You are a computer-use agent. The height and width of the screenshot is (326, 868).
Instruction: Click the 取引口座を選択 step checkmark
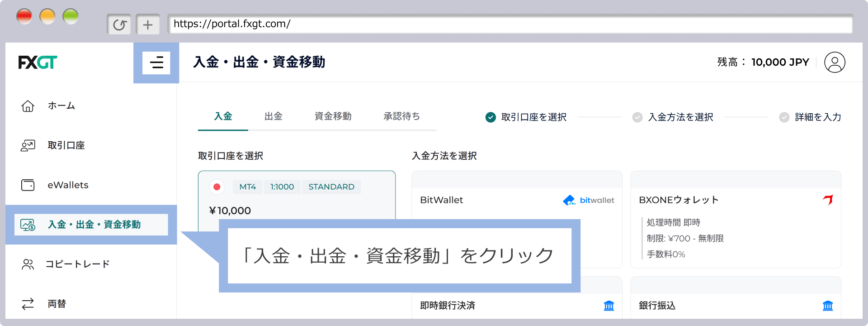(491, 117)
